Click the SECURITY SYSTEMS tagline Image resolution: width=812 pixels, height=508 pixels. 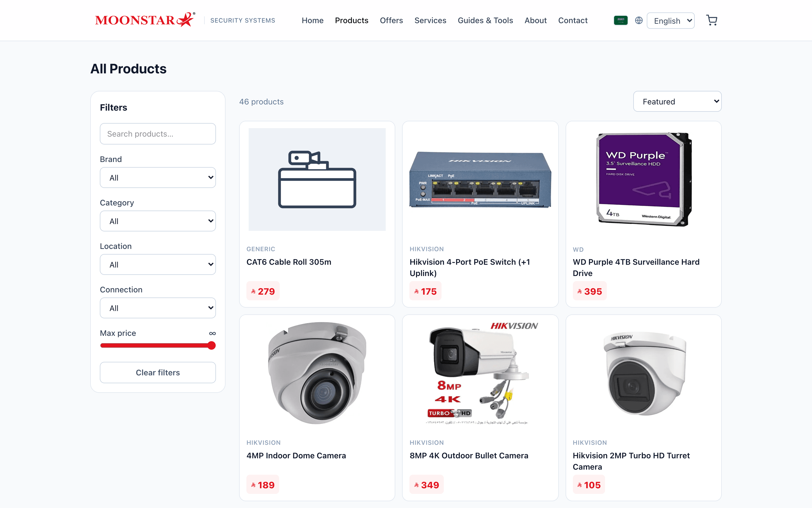coord(242,21)
